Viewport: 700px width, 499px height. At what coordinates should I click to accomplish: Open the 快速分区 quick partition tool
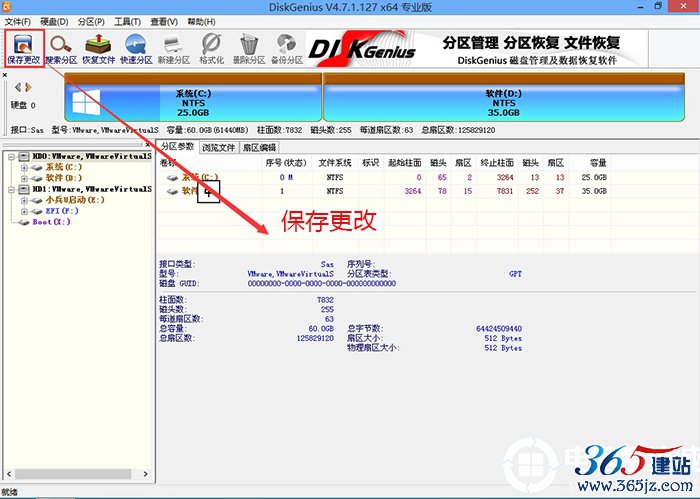click(136, 49)
